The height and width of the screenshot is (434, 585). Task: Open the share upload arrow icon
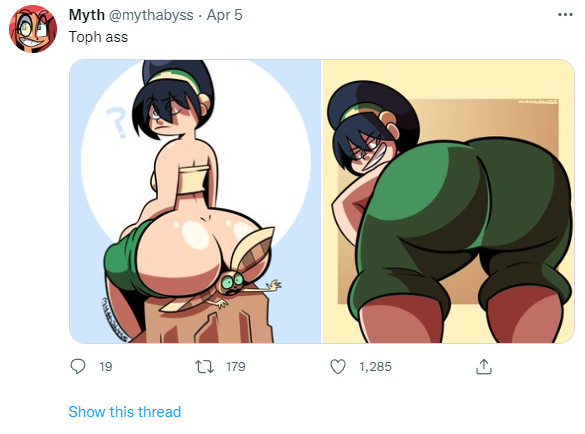pyautogui.click(x=484, y=366)
